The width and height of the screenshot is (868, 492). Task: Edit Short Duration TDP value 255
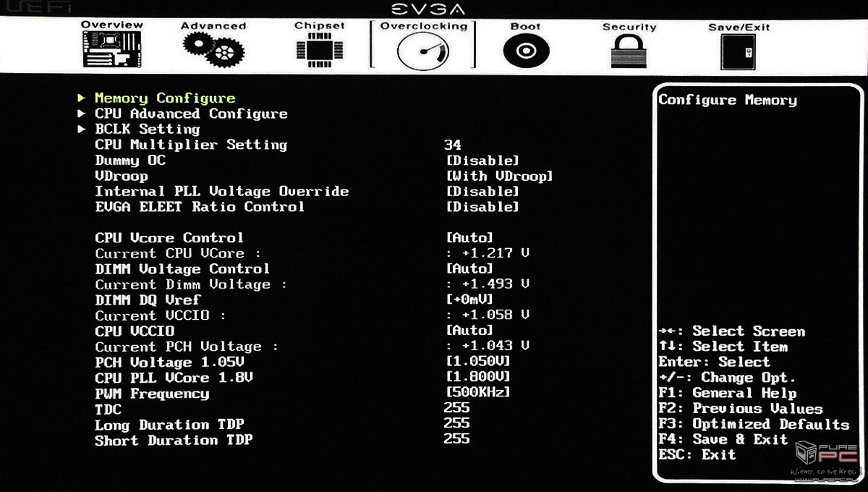pos(457,439)
